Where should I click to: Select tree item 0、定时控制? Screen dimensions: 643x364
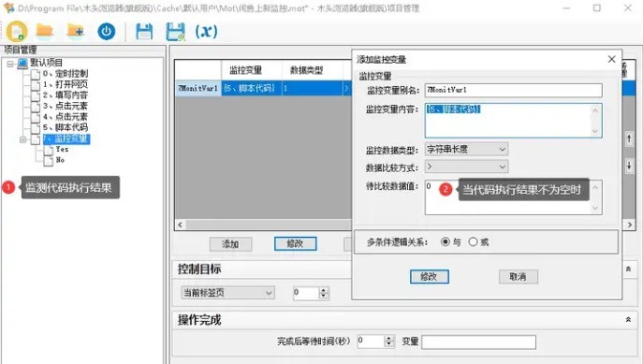pos(66,74)
